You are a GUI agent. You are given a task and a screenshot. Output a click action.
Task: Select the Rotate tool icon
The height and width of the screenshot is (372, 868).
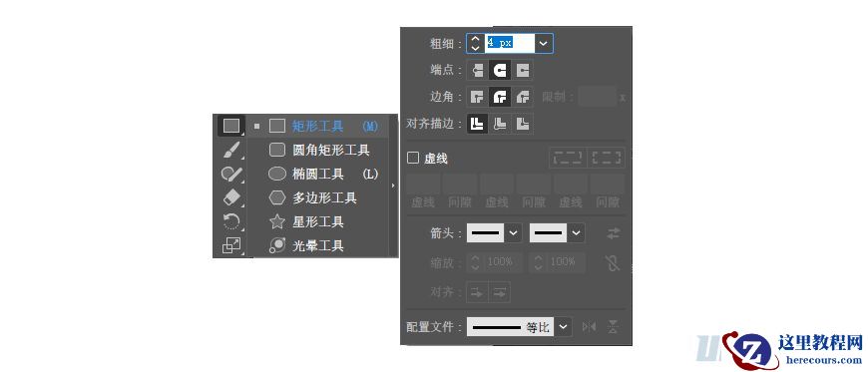point(231,221)
